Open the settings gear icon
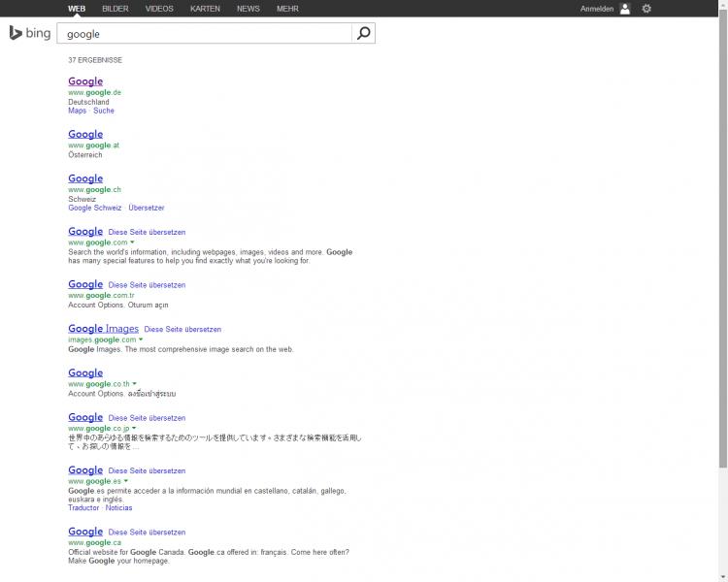The height and width of the screenshot is (582, 728). (x=646, y=9)
